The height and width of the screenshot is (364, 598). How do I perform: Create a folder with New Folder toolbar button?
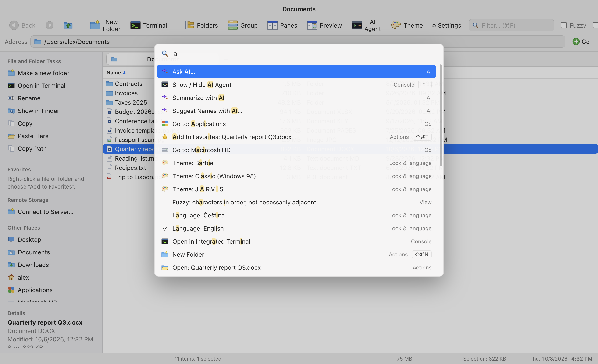(105, 25)
